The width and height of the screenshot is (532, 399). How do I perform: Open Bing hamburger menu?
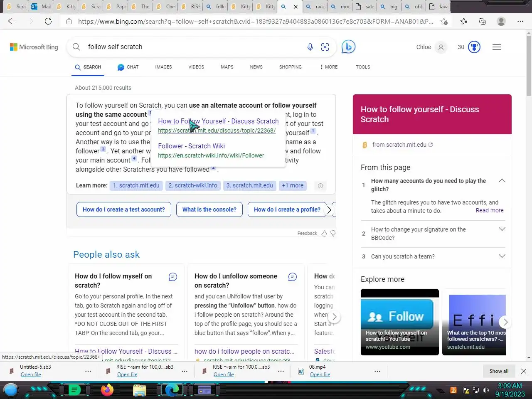pyautogui.click(x=497, y=47)
